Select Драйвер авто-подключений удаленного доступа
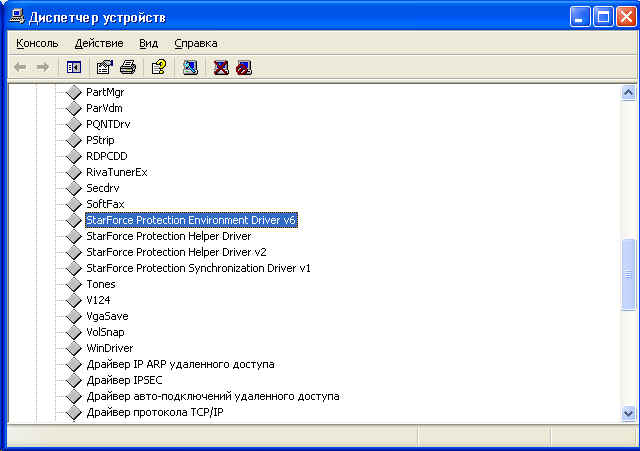640x451 pixels. pos(213,396)
